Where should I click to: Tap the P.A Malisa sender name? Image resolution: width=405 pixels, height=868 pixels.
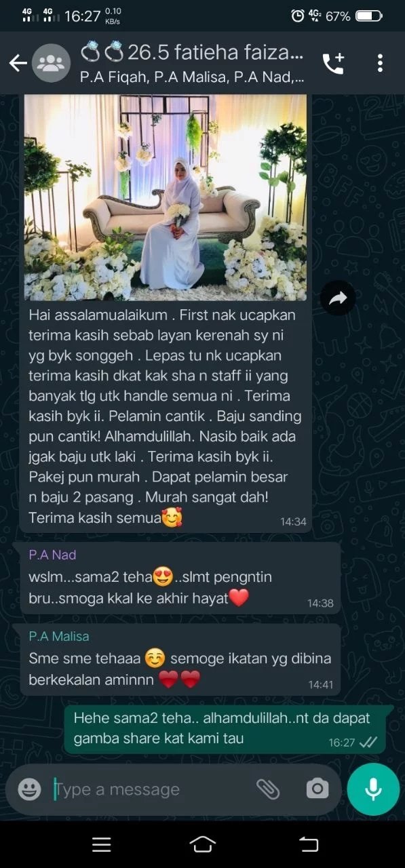(59, 636)
